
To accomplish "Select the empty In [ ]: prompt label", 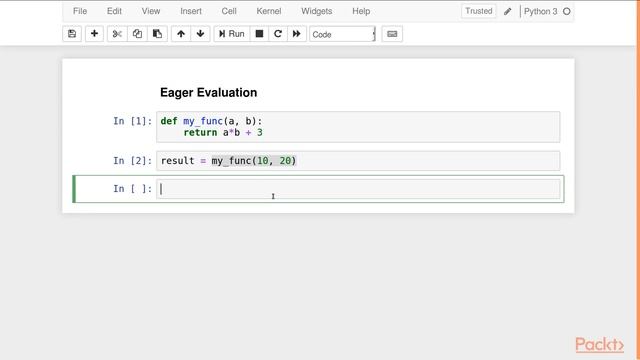I will click(133, 189).
